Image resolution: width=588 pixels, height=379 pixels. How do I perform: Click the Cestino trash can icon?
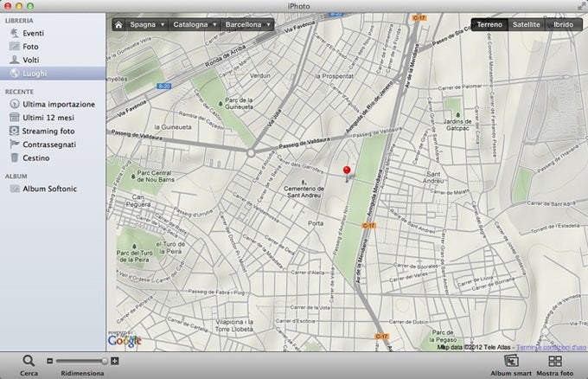pos(14,157)
